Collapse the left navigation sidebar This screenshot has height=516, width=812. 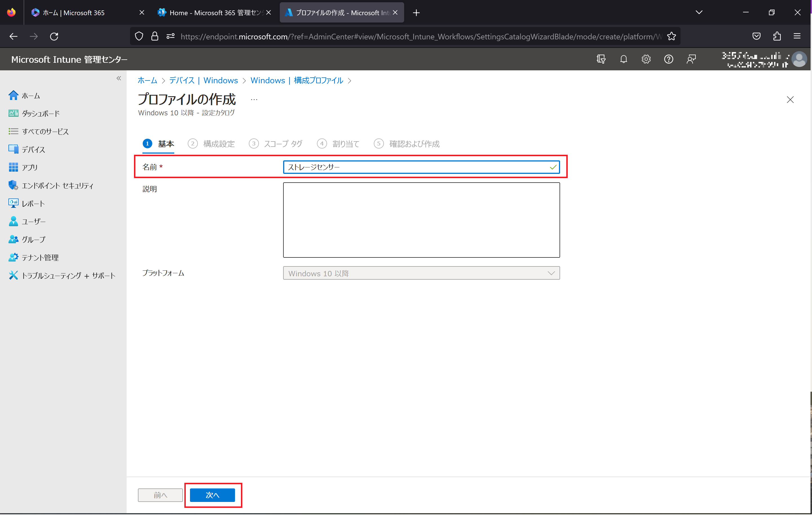[x=119, y=78]
